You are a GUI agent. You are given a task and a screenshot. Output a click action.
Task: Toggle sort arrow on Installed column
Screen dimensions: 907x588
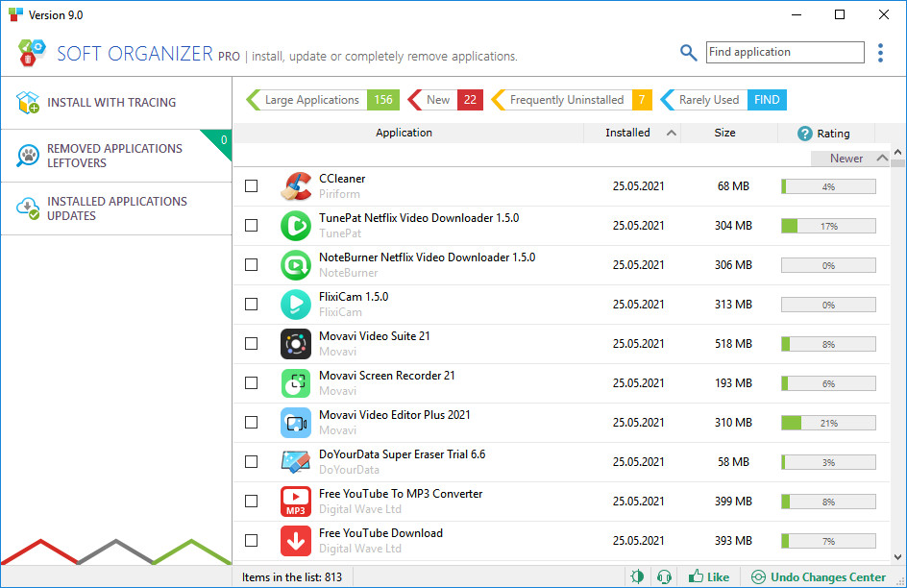pyautogui.click(x=671, y=133)
